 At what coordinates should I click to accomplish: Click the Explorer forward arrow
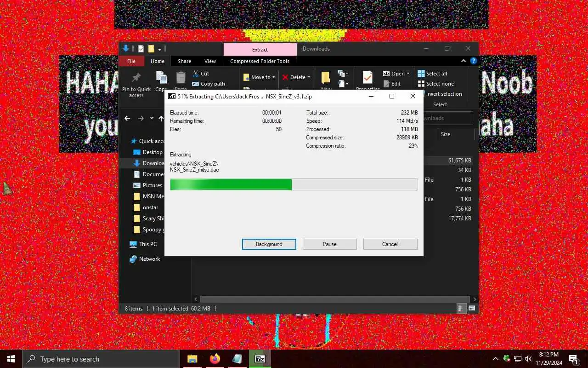pyautogui.click(x=141, y=118)
